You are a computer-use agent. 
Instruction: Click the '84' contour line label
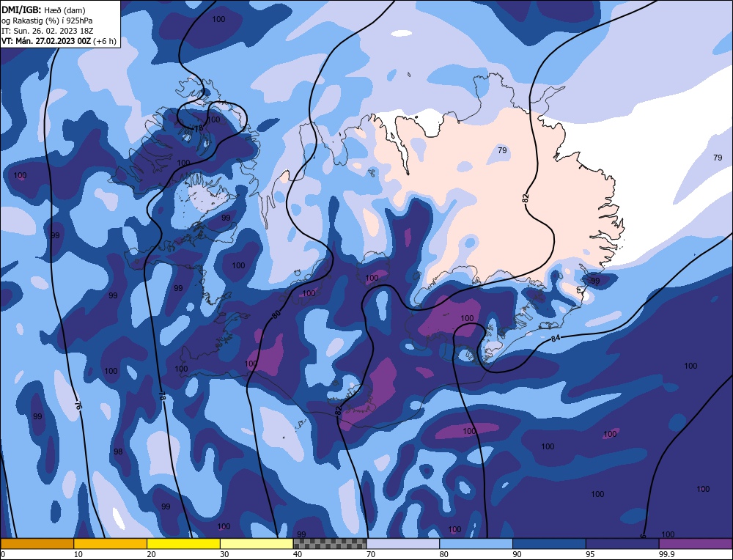pos(556,338)
